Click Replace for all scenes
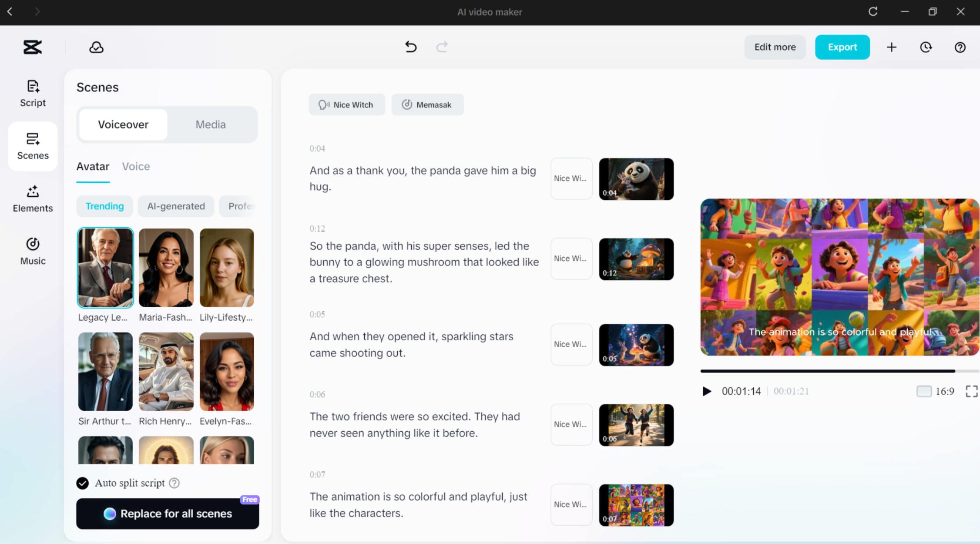Image resolution: width=980 pixels, height=544 pixels. click(x=168, y=514)
